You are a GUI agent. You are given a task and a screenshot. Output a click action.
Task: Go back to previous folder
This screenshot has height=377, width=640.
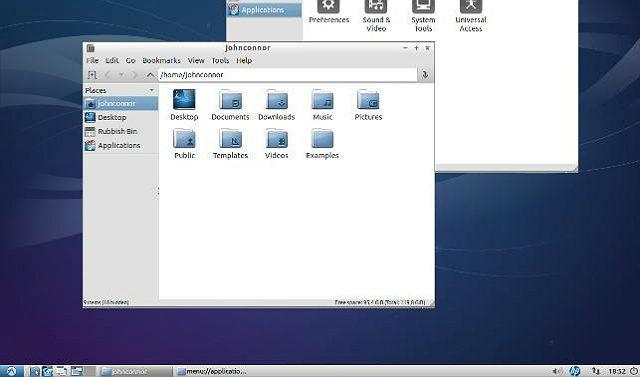(107, 75)
